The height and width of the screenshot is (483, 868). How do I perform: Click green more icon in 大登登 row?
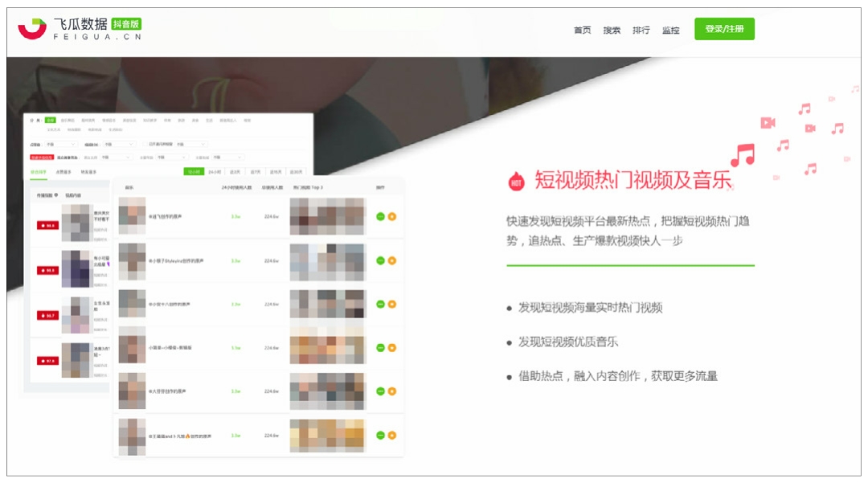(x=380, y=391)
